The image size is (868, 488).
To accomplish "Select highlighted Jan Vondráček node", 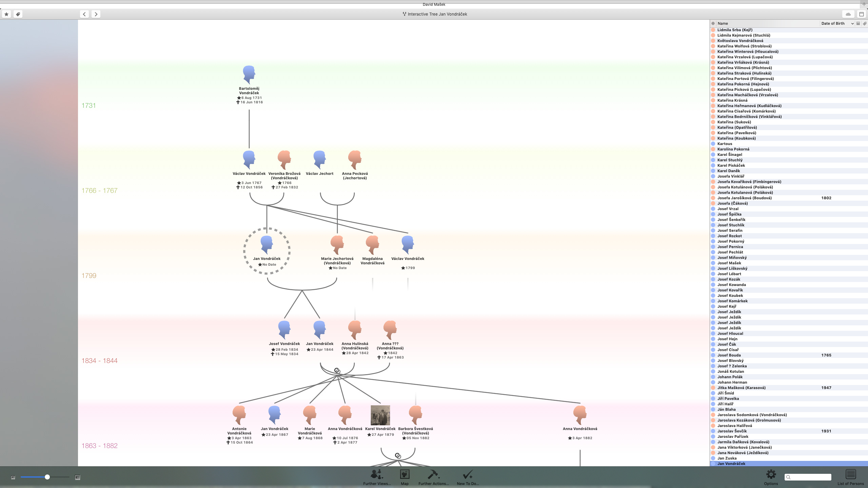I will tap(267, 251).
